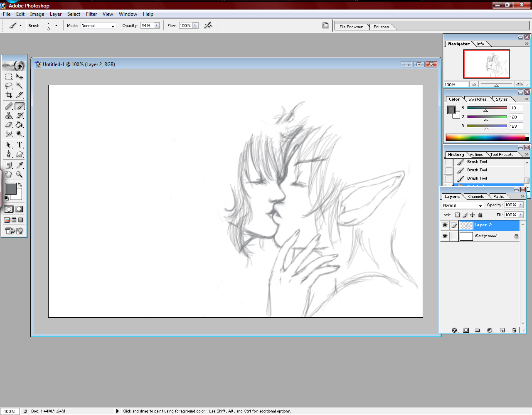Create a new layer from Layers panel
The width and height of the screenshot is (532, 415).
502,330
